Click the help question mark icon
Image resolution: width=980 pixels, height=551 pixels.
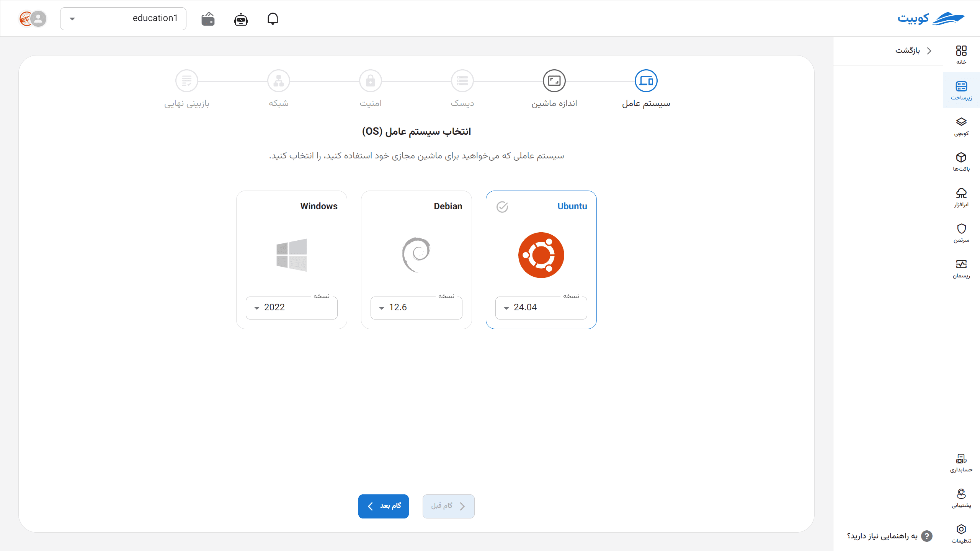(926, 536)
